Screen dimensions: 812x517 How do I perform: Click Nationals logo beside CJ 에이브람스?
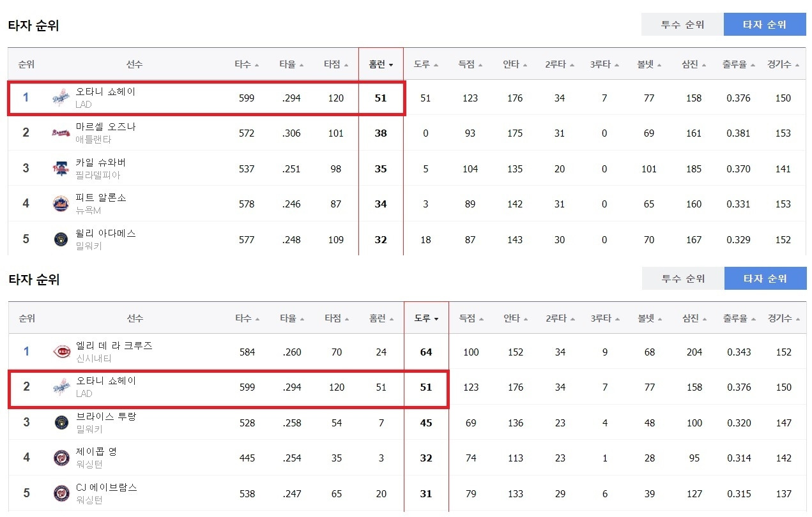tap(61, 494)
